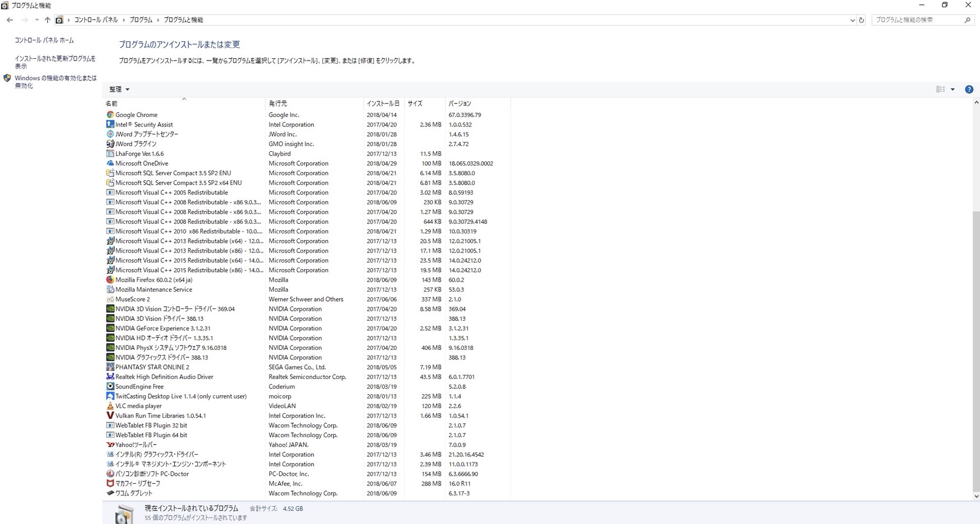
Task: Click the VLC media player cone icon
Action: pyautogui.click(x=110, y=406)
